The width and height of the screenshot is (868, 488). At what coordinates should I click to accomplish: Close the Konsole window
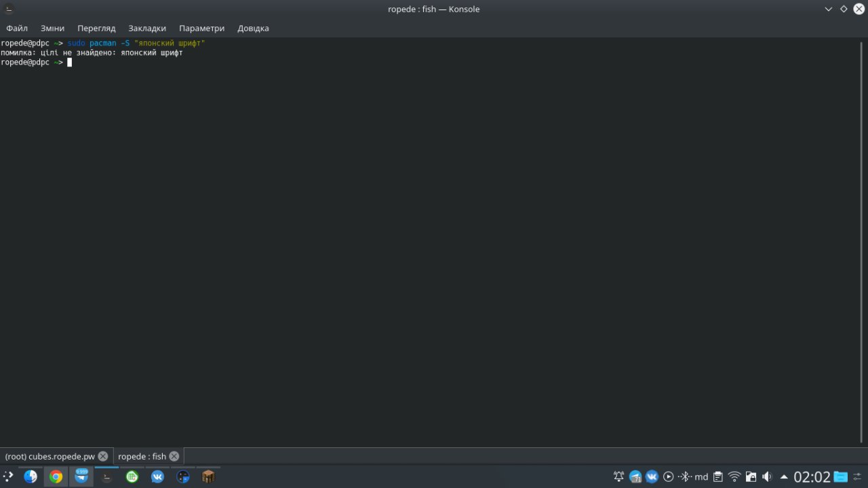tap(859, 9)
